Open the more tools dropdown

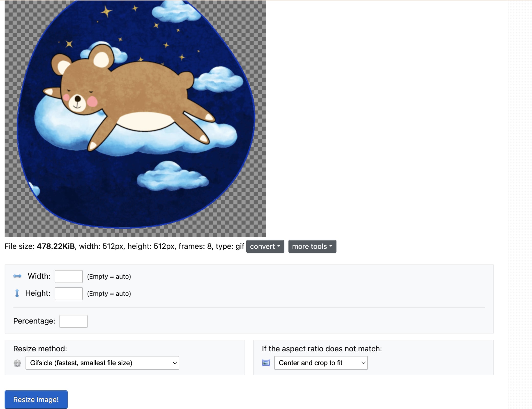point(312,246)
